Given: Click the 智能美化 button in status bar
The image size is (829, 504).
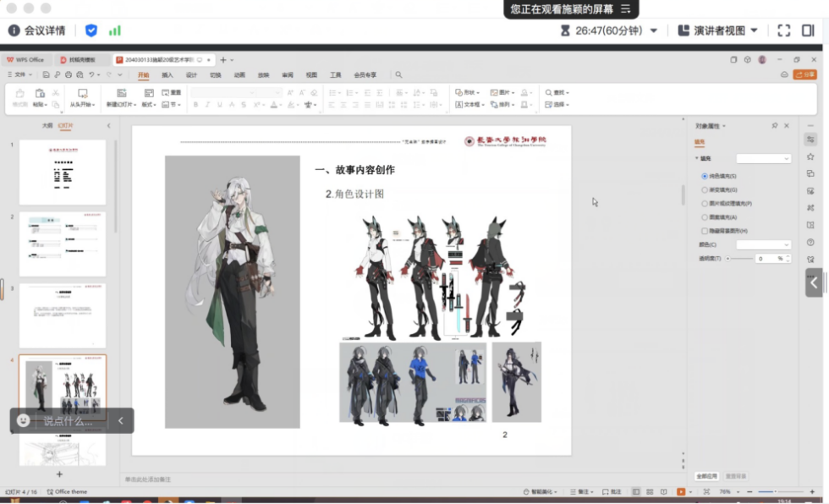Looking at the screenshot, I should [541, 492].
